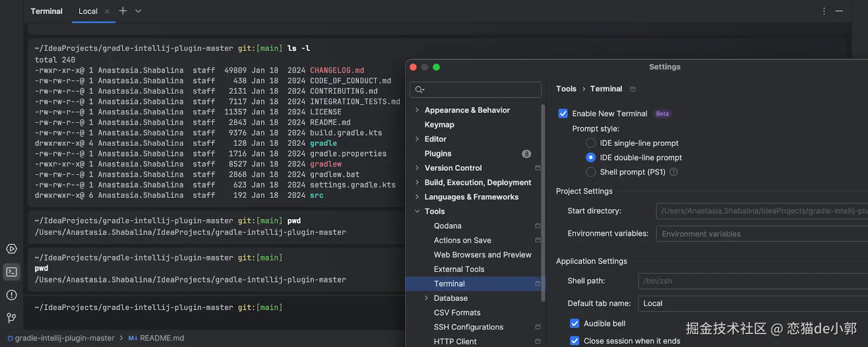Select IDE single-line prompt option

591,143
